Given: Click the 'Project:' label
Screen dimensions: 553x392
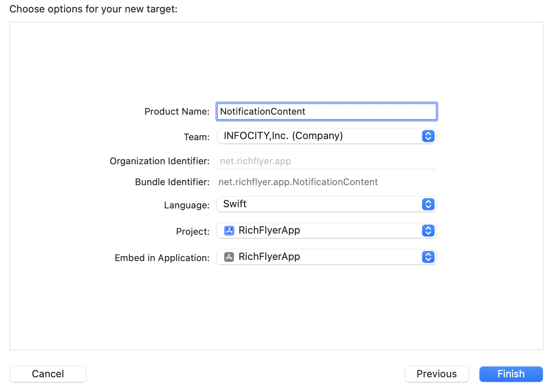Looking at the screenshot, I should (193, 232).
